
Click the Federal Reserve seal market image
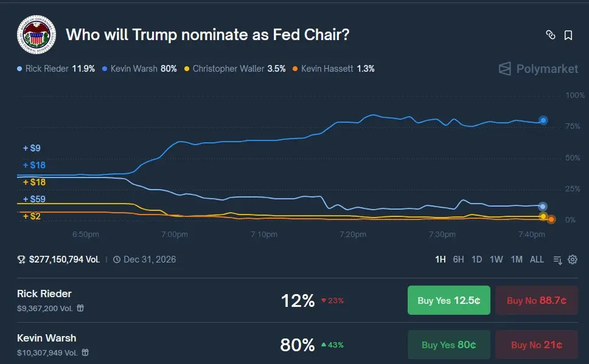pos(36,35)
